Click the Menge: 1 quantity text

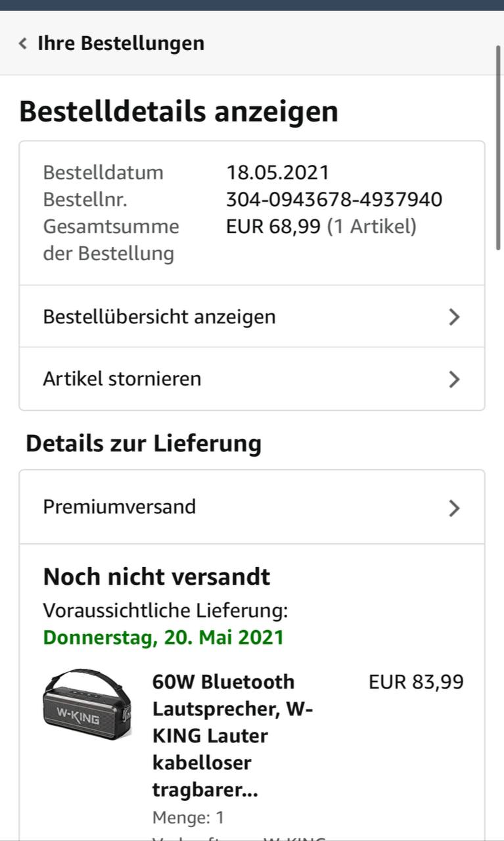click(x=188, y=818)
